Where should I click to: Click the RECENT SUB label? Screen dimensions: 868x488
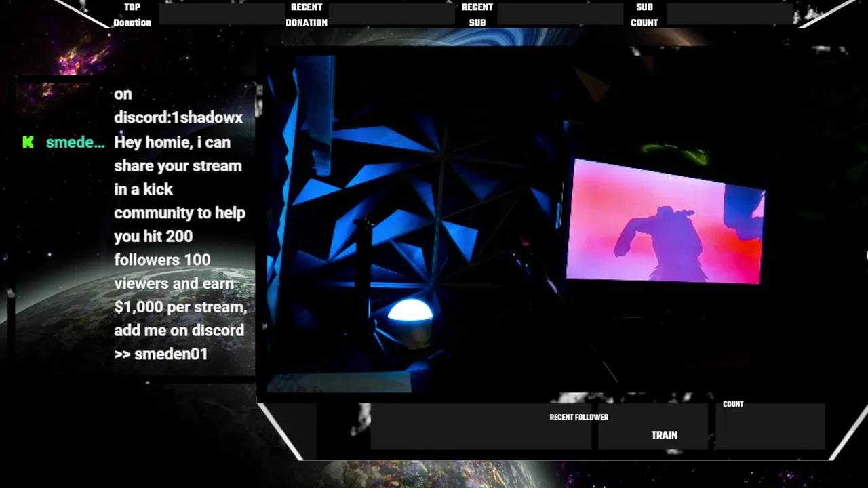pyautogui.click(x=477, y=15)
